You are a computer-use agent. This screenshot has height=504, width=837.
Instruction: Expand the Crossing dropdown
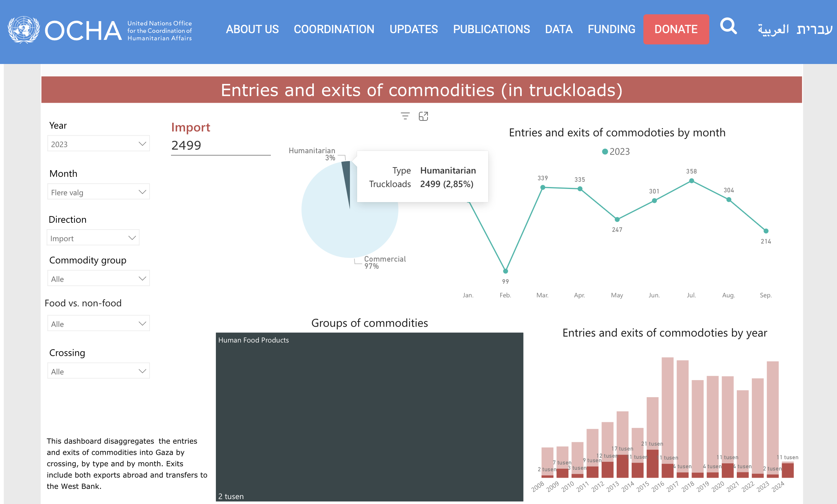(98, 371)
